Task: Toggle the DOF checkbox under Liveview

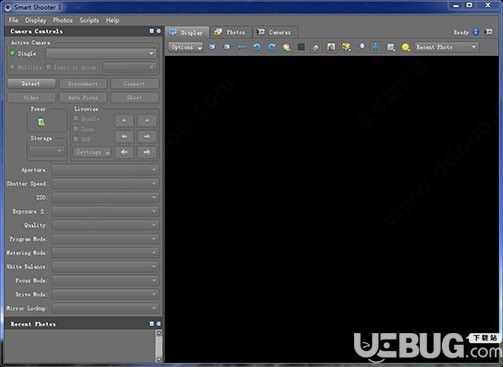Action: point(76,139)
